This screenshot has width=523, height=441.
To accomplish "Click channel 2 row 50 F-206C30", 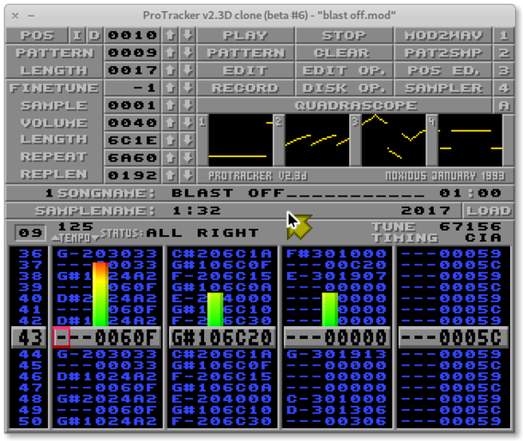I will [x=221, y=421].
